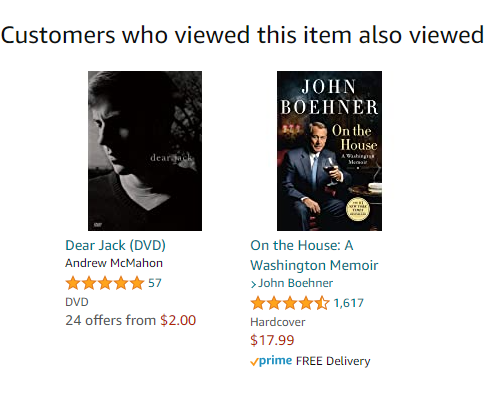Click the 24 offers from $2.00 link
This screenshot has height=396, width=486.
[130, 320]
